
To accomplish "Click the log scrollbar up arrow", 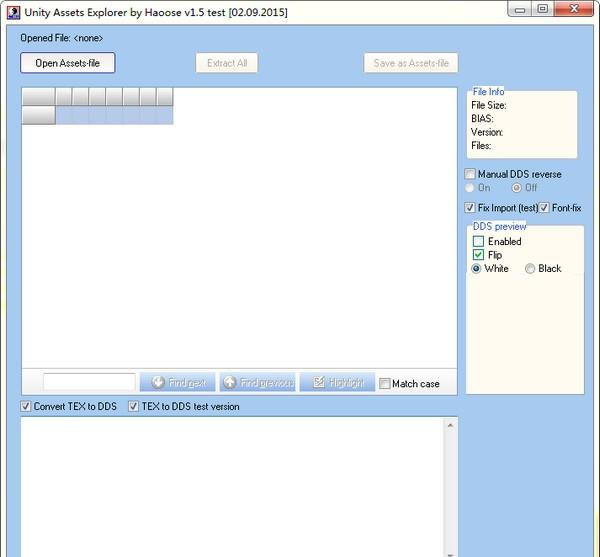I will [x=450, y=425].
